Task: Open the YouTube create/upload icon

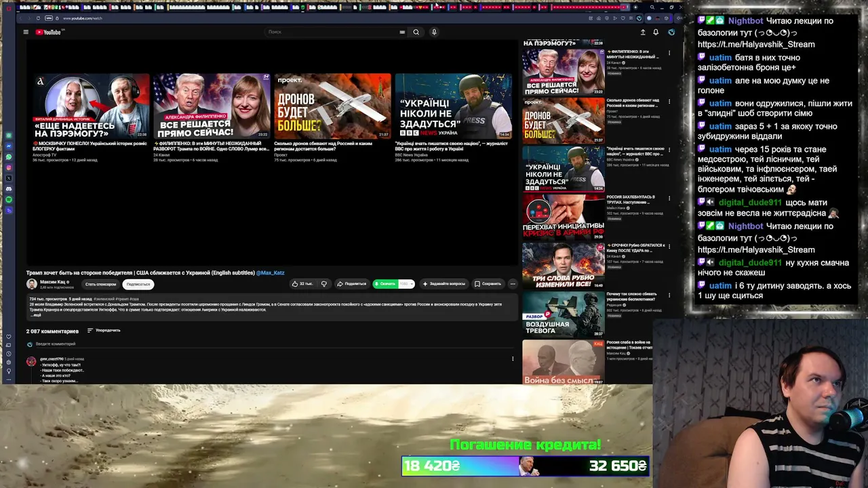Action: 643,32
